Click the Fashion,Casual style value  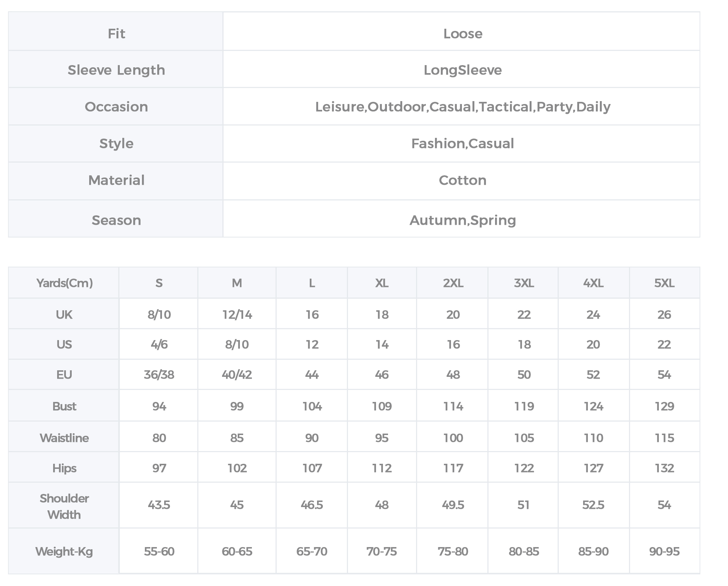(x=463, y=143)
